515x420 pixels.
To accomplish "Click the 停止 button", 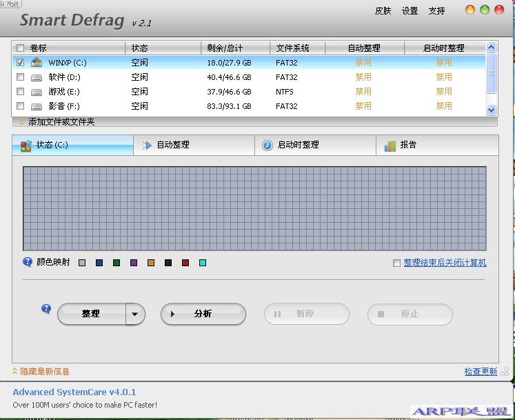I will pyautogui.click(x=410, y=314).
